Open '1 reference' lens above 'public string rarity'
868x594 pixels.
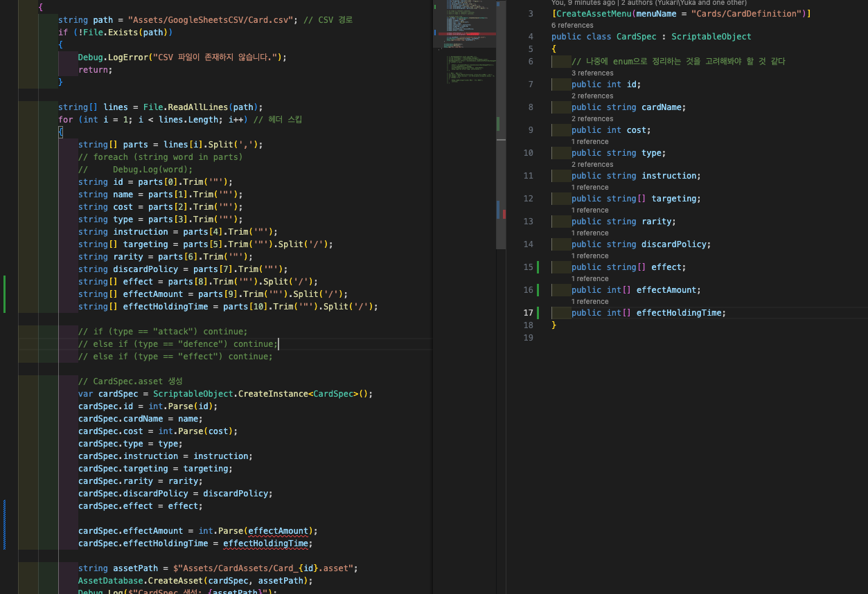point(590,210)
